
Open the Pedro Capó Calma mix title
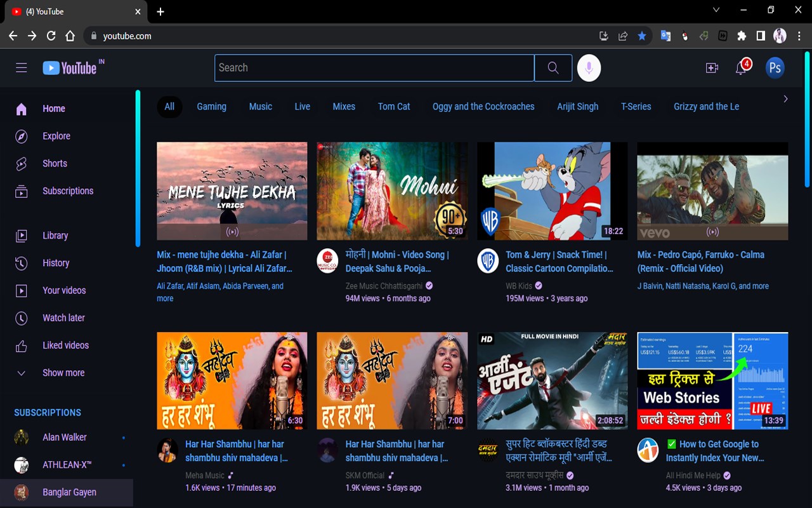coord(701,262)
